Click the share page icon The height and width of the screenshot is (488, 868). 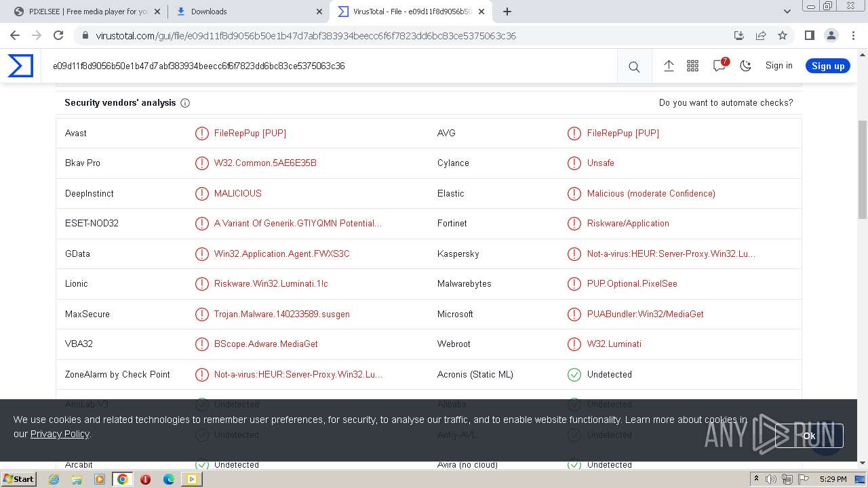(x=761, y=35)
